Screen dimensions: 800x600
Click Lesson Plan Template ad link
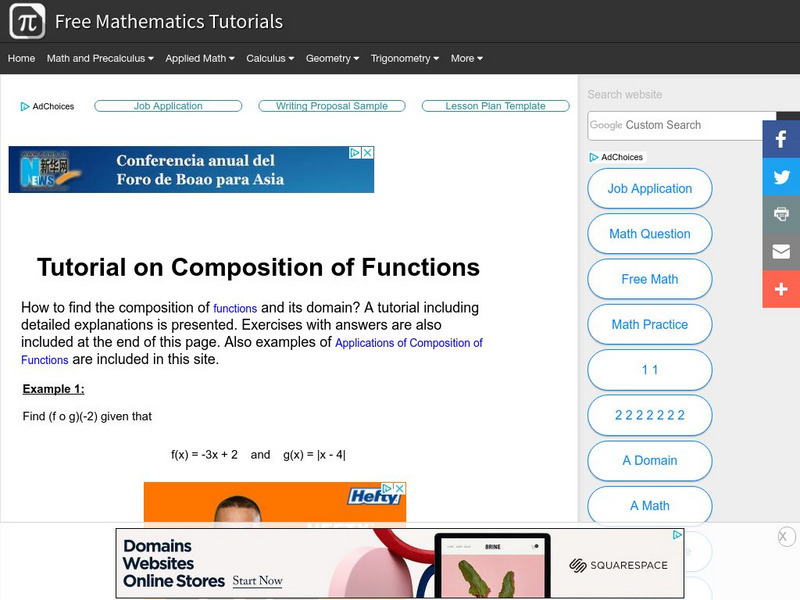(x=495, y=106)
